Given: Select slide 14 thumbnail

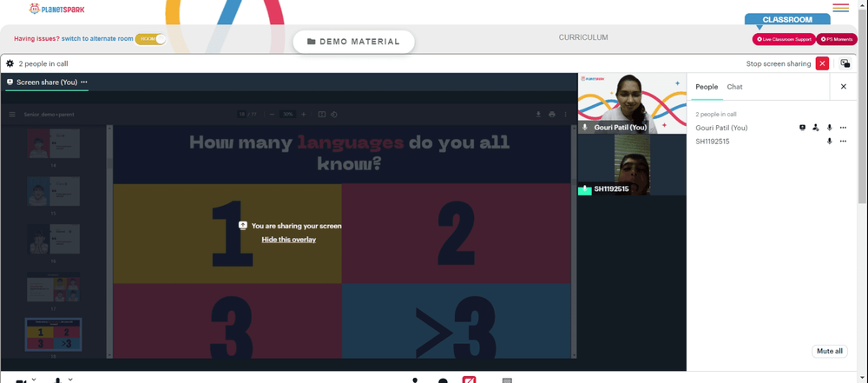Looking at the screenshot, I should tap(53, 143).
